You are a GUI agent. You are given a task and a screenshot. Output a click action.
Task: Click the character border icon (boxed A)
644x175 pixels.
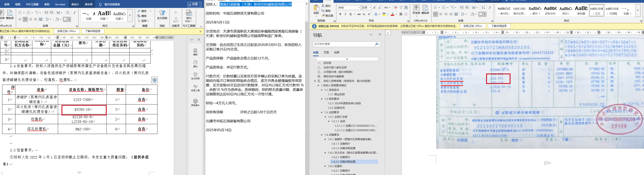coord(406,7)
